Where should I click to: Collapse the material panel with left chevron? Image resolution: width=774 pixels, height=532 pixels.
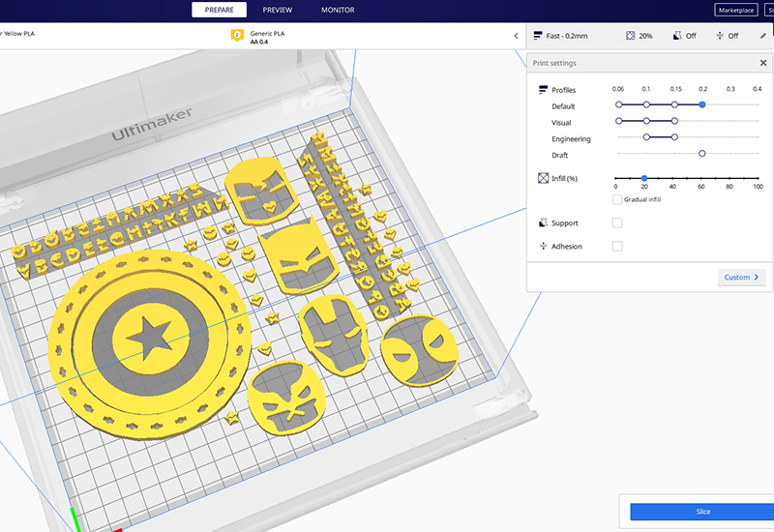click(516, 36)
